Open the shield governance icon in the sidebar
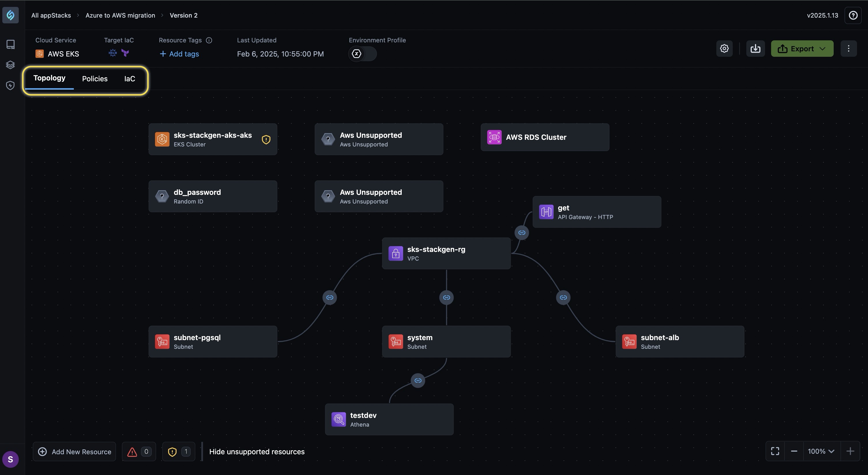 point(10,86)
